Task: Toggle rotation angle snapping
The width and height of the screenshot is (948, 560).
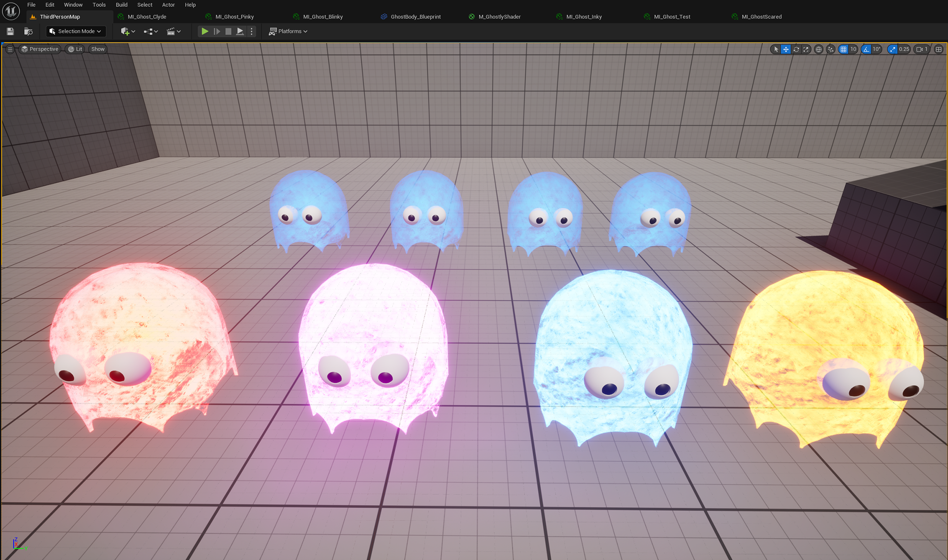Action: (x=866, y=49)
